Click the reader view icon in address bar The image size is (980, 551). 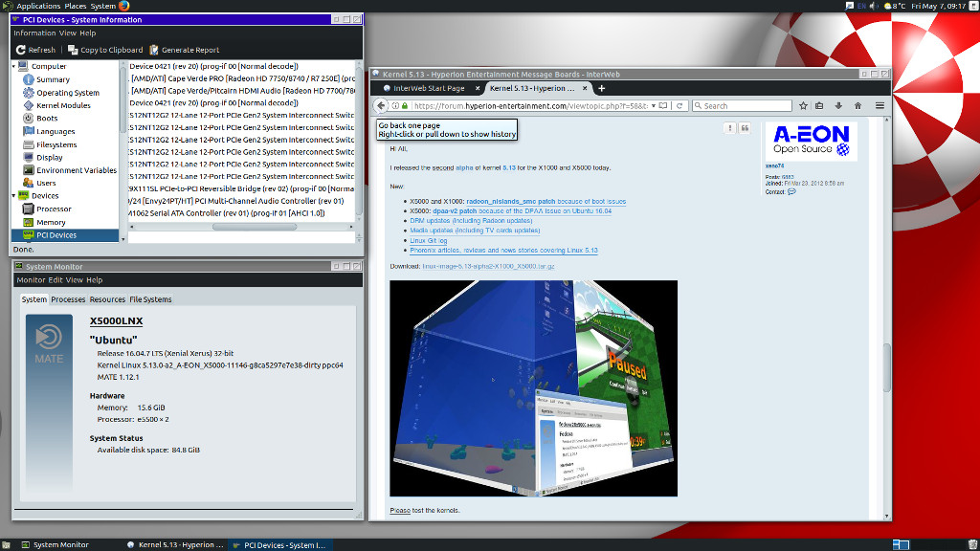tap(663, 105)
